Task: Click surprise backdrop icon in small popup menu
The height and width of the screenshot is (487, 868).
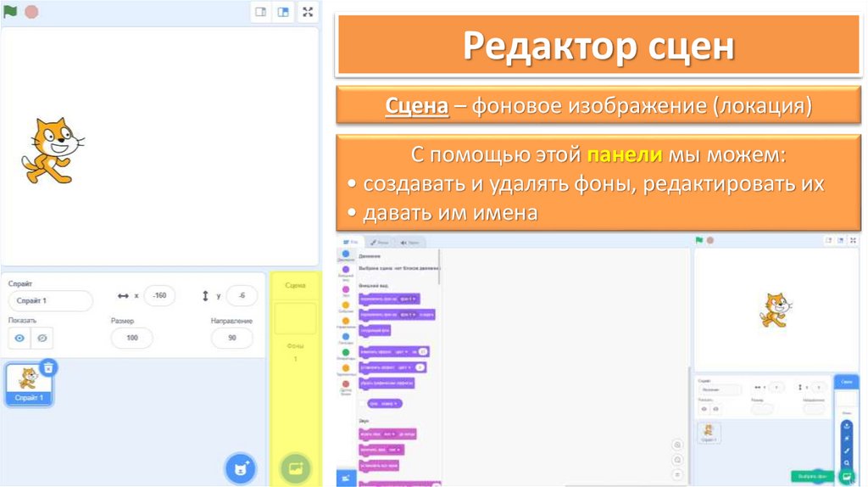Action: click(x=847, y=439)
